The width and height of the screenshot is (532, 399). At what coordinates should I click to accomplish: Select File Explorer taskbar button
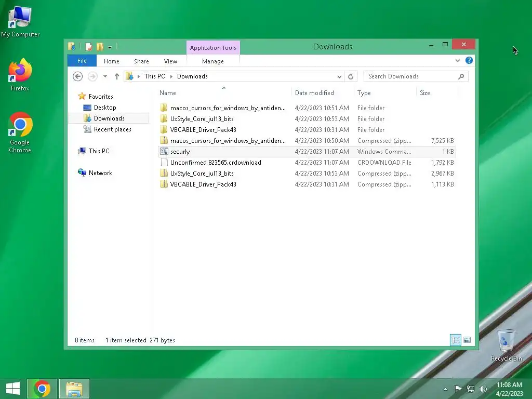(x=74, y=389)
